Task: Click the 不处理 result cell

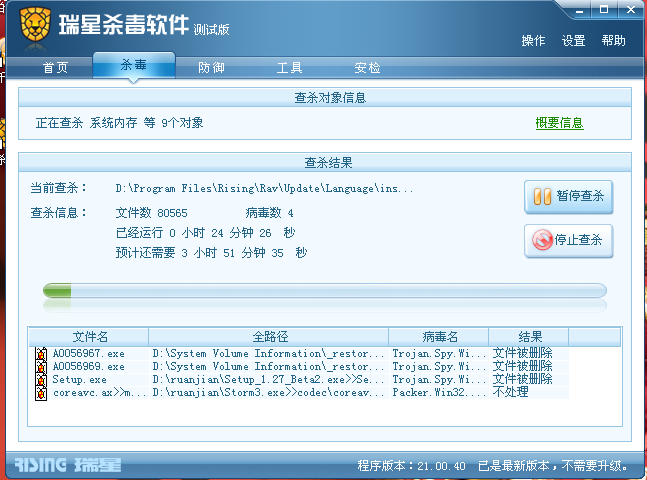Action: point(510,392)
